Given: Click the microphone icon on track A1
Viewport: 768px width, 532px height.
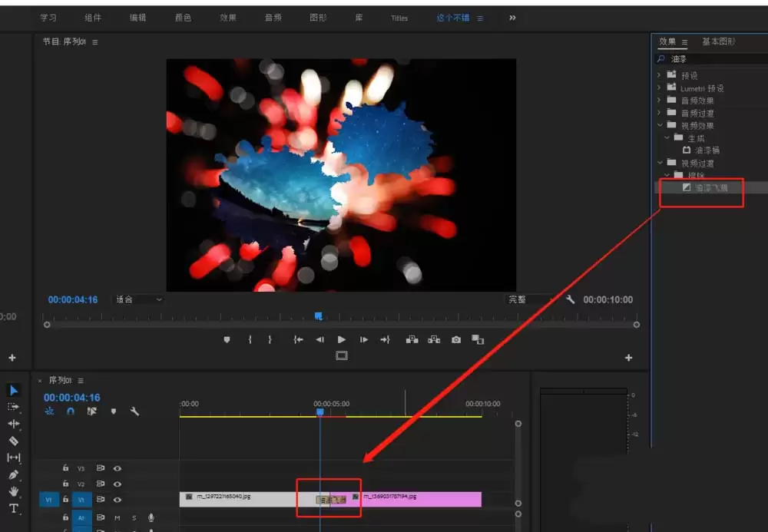Looking at the screenshot, I should pyautogui.click(x=151, y=518).
